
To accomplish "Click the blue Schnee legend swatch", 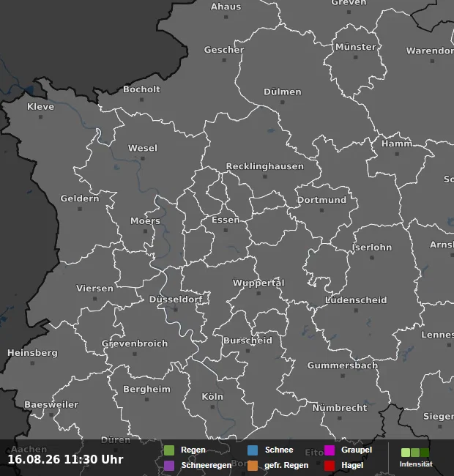I will coord(253,450).
